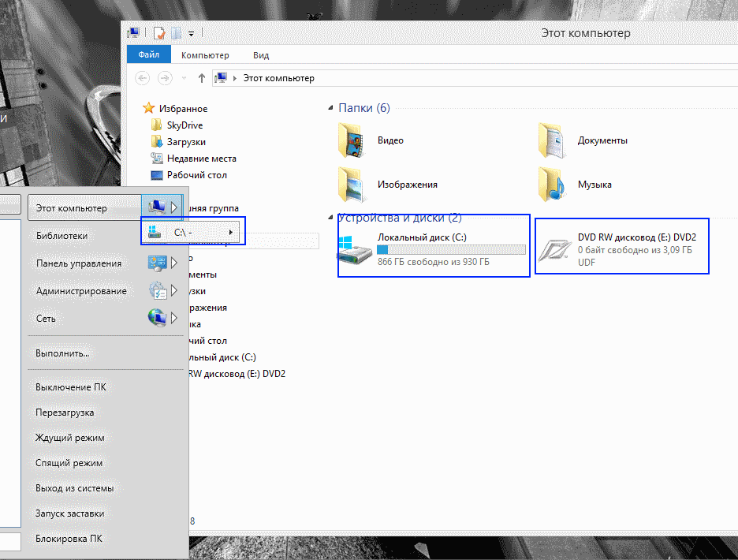738x560 pixels.
Task: Click Ждущий режим
Action: (x=69, y=438)
